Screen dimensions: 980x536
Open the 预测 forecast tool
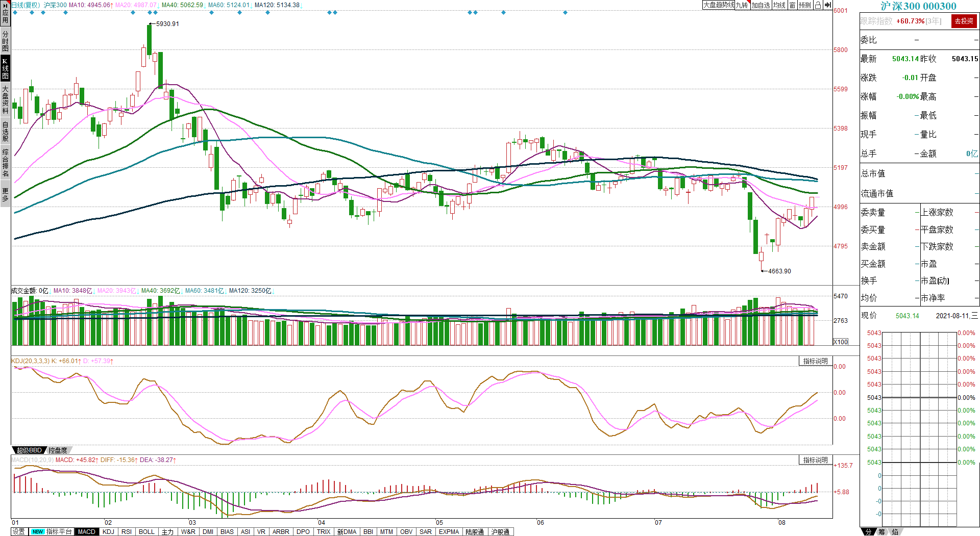point(805,5)
